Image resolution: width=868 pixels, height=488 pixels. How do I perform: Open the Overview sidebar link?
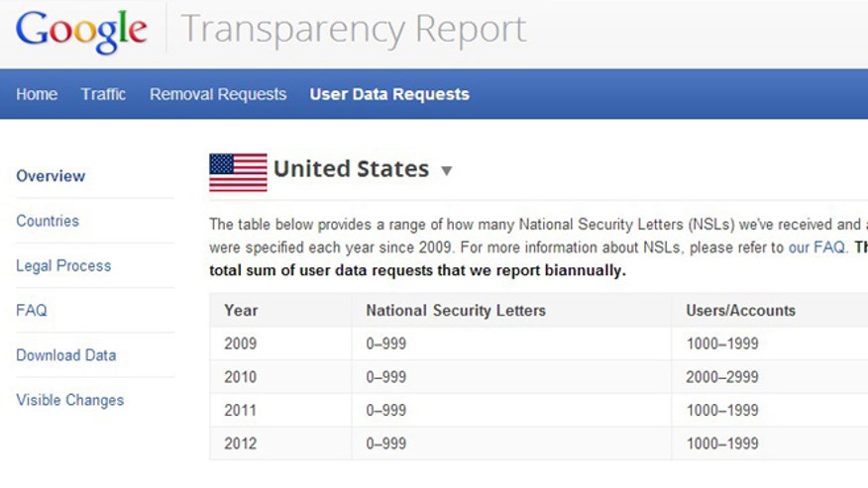tap(51, 176)
